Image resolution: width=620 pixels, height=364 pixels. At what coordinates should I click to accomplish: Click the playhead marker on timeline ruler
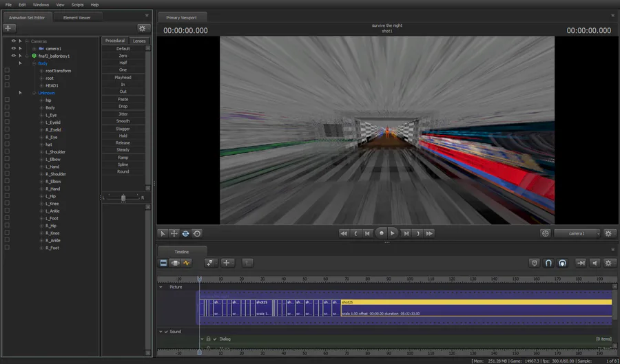click(x=199, y=279)
